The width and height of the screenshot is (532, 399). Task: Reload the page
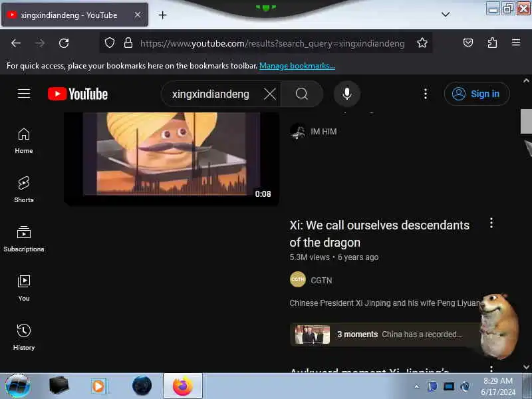click(64, 43)
